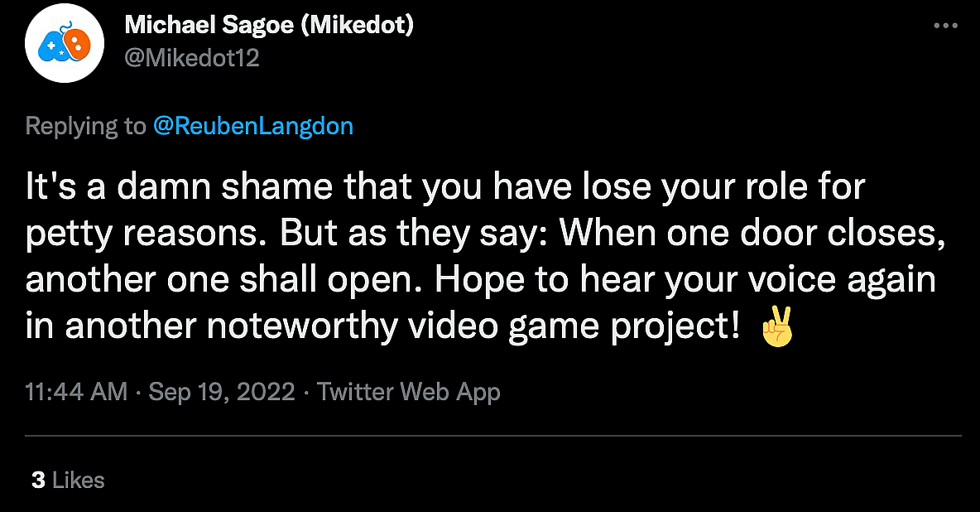
Task: Open the @ReubenLangdon mention link
Action: pos(253,126)
